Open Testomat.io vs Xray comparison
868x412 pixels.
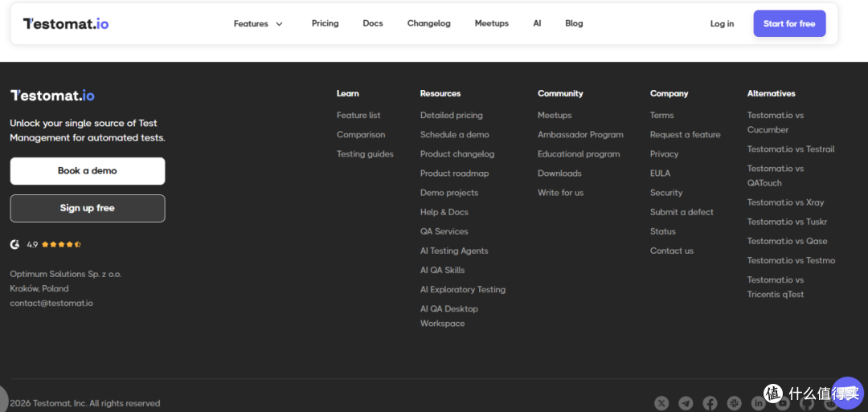click(785, 202)
